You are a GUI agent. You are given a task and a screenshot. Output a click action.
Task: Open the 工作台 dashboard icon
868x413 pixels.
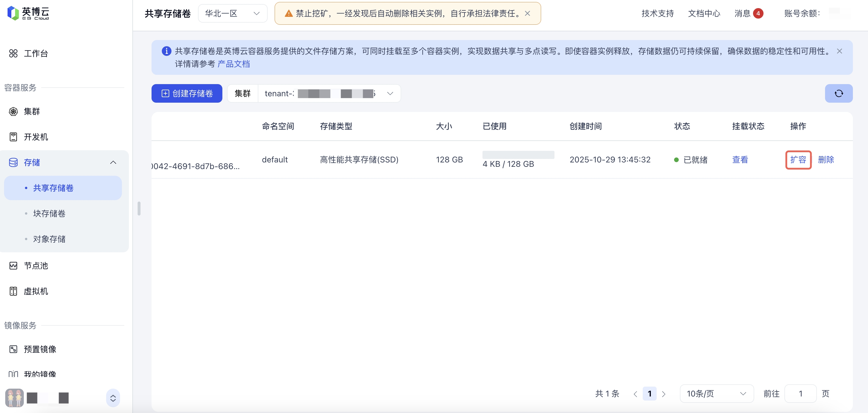click(13, 54)
